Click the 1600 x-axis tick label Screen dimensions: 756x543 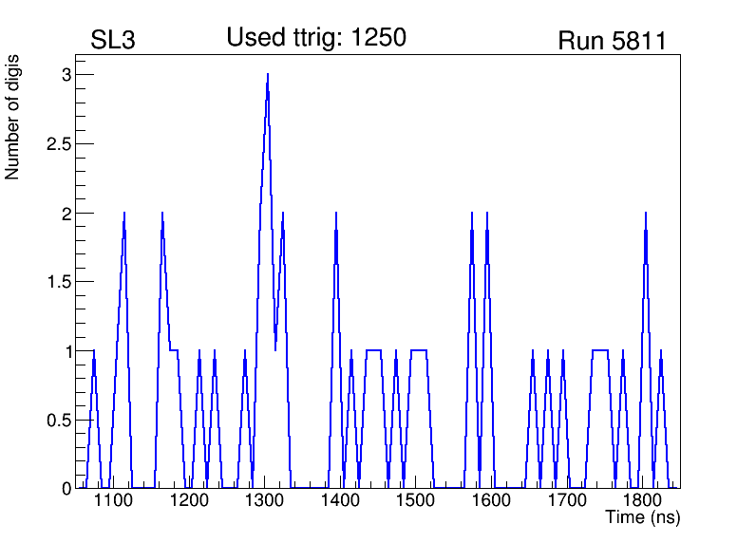click(491, 500)
